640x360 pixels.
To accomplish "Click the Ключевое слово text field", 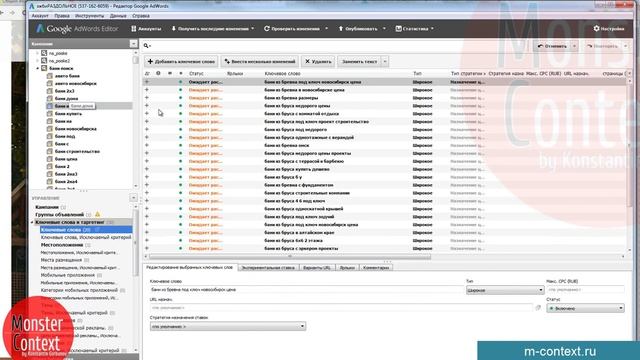I will coord(307,290).
